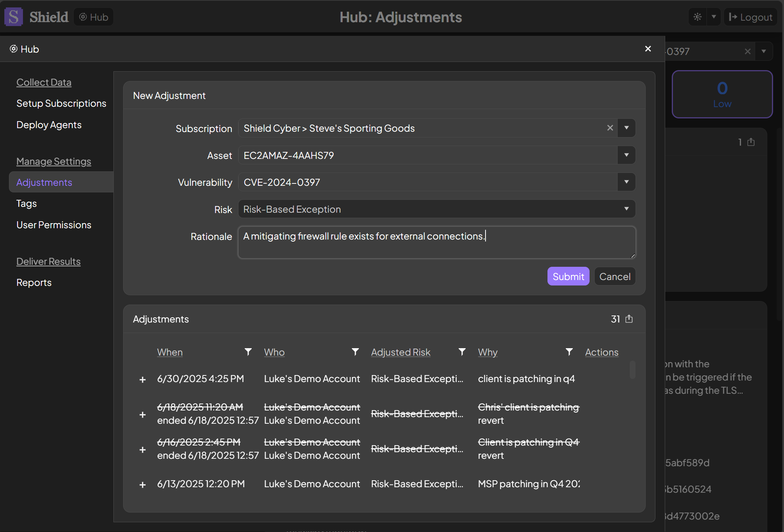
Task: Click the 6/13/2025 12:20 PM date cell
Action: click(201, 484)
